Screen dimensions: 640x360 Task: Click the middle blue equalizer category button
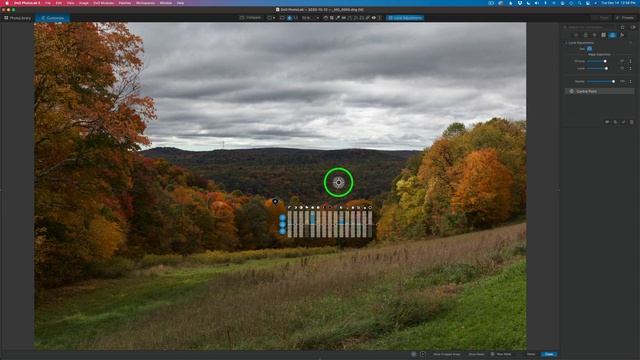282,225
